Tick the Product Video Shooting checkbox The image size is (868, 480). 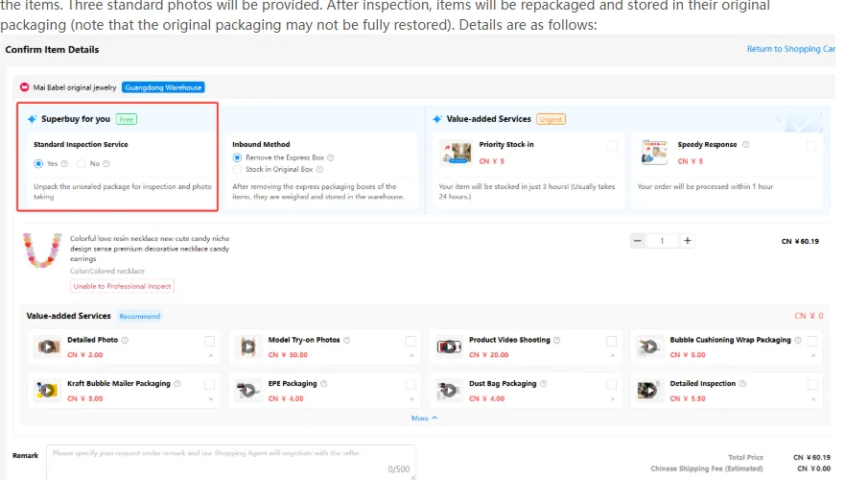(611, 341)
